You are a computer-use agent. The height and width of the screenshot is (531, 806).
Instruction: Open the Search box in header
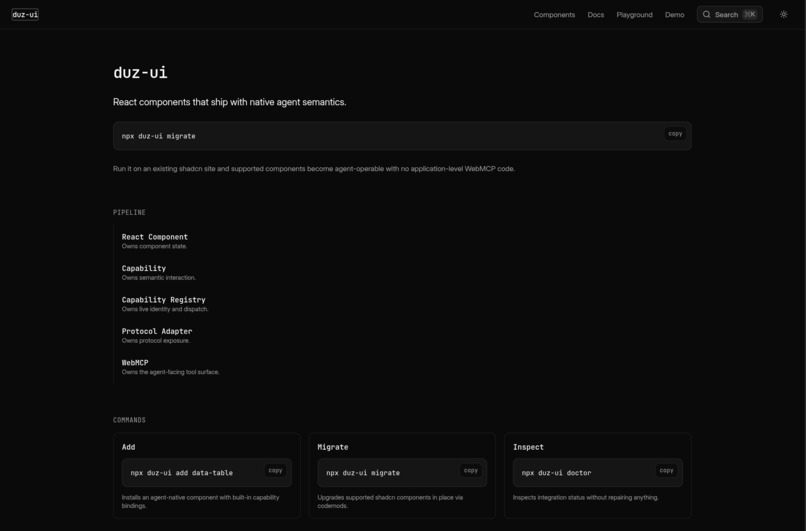(x=729, y=14)
